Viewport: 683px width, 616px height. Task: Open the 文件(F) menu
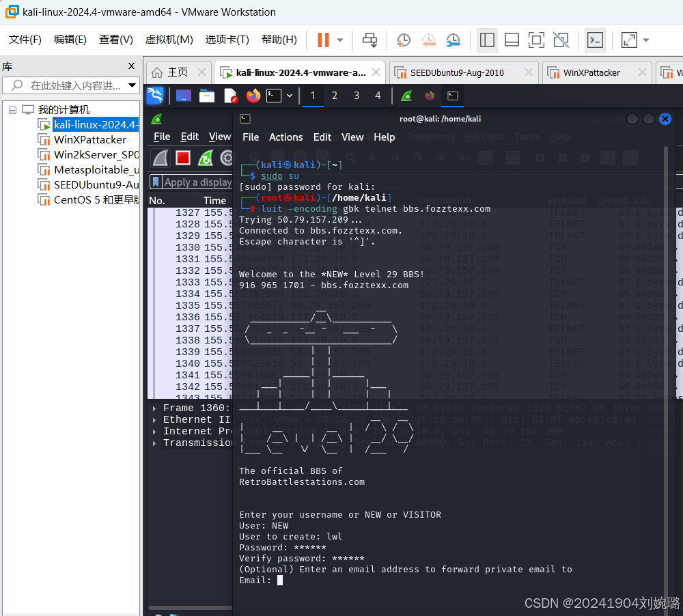tap(25, 40)
